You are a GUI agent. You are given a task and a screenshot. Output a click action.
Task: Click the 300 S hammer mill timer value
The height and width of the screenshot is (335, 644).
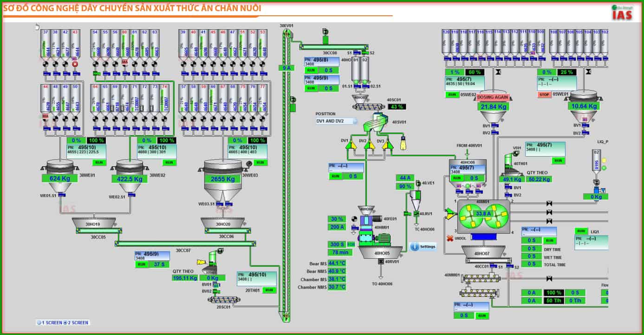337,244
